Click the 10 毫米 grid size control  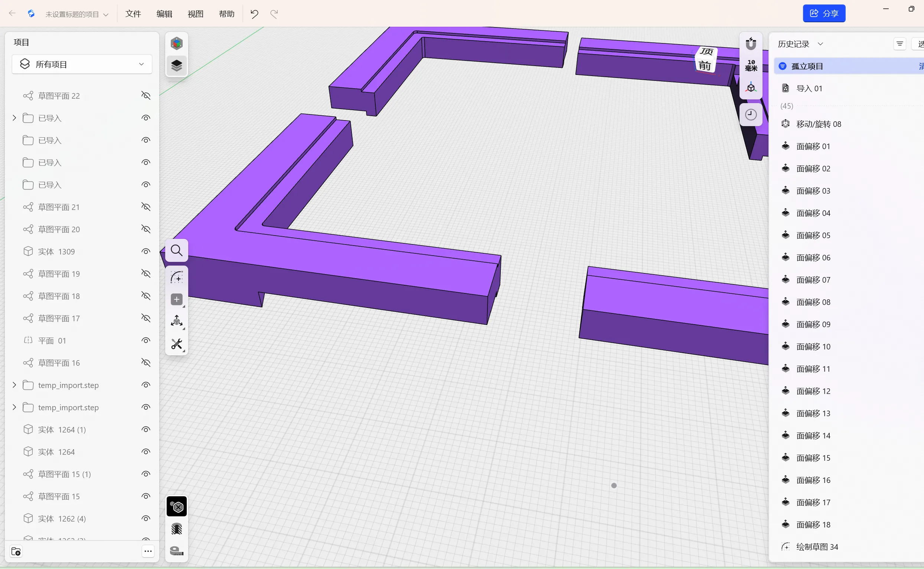751,66
